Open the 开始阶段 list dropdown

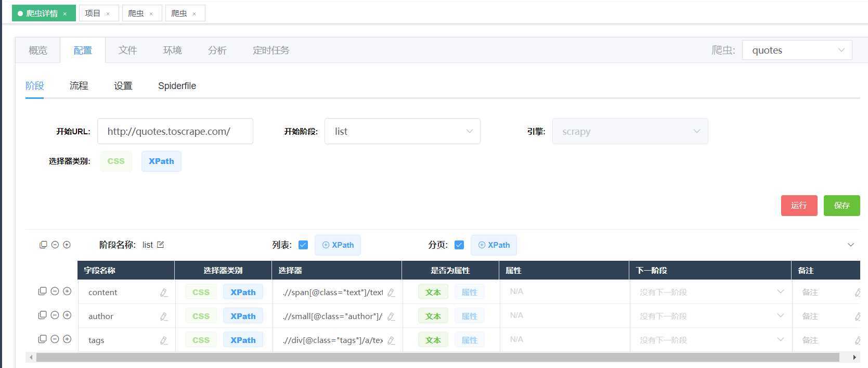point(402,131)
